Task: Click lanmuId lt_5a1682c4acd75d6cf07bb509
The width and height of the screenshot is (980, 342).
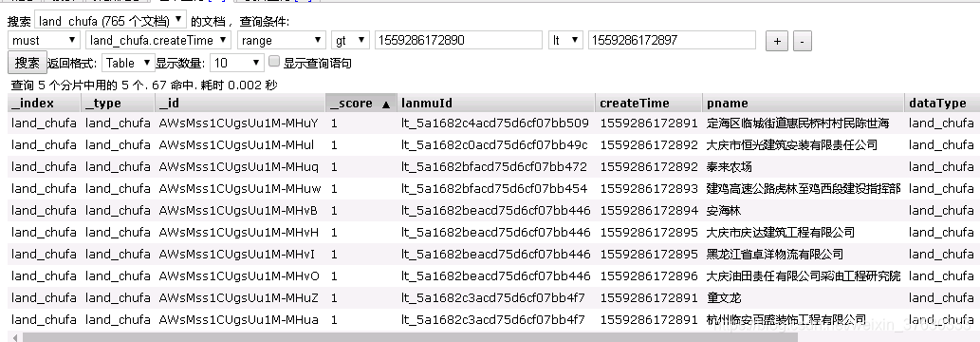Action: [x=495, y=123]
